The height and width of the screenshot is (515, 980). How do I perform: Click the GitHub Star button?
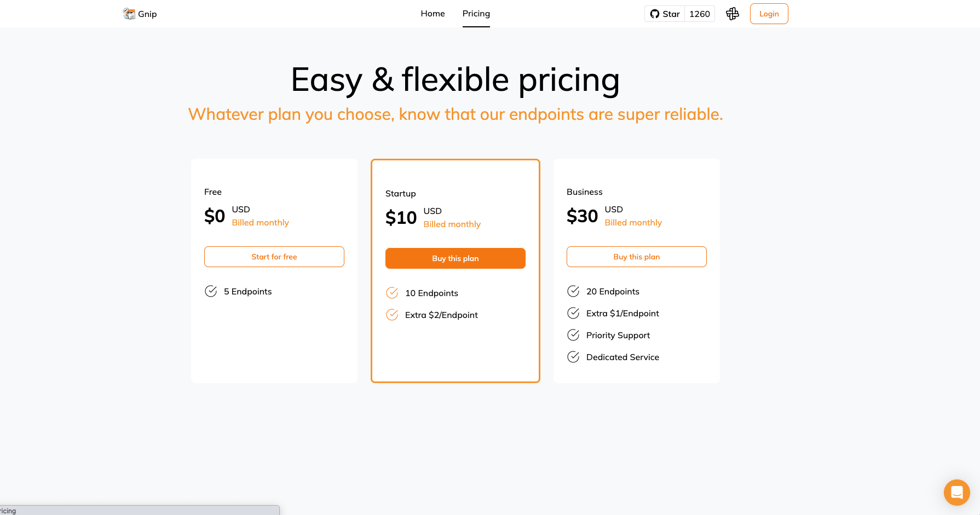pos(665,14)
